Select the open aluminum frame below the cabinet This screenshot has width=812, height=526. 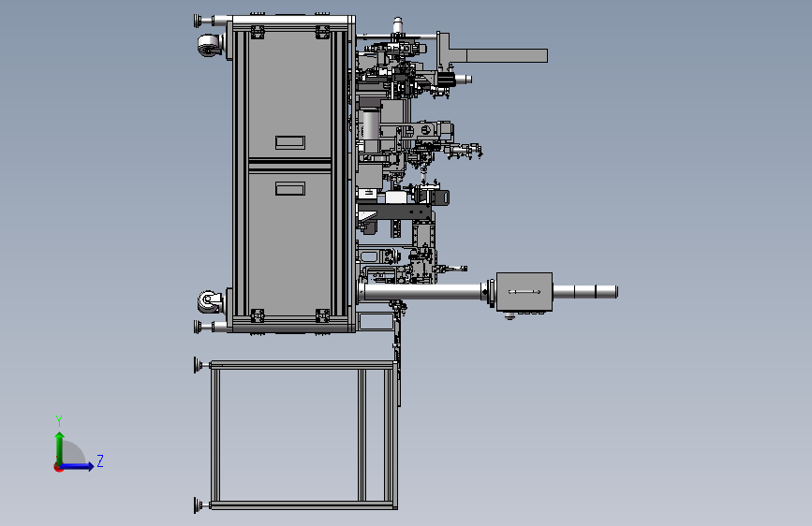(x=303, y=435)
